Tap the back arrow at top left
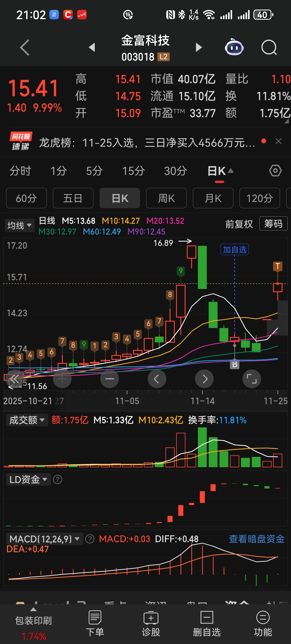Image resolution: width=291 pixels, height=644 pixels. tap(25, 47)
